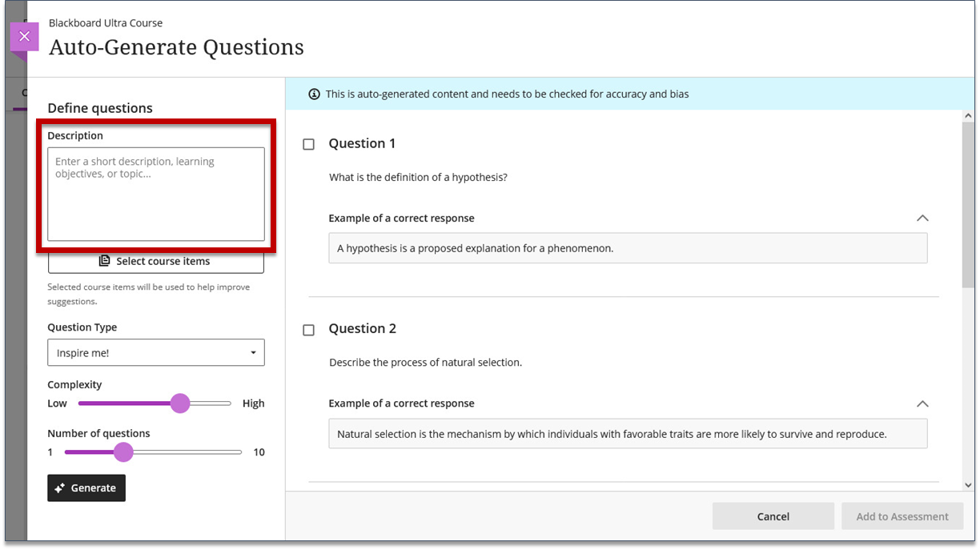Click the info icon in auto-generated banner

[314, 94]
